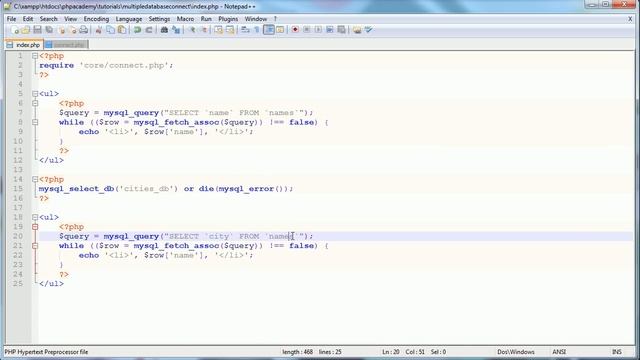Image resolution: width=640 pixels, height=360 pixels.
Task: Toggle Show All Characters pilcrow icon
Action: point(257,30)
